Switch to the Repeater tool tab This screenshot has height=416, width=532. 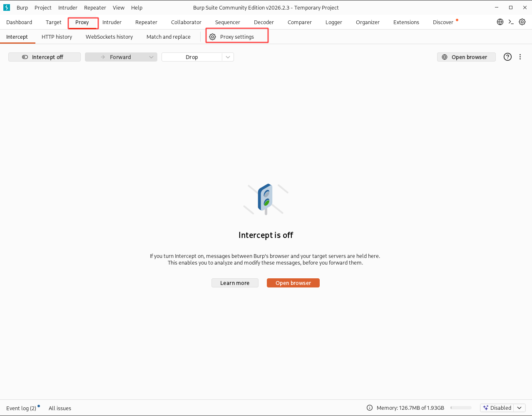pyautogui.click(x=146, y=22)
